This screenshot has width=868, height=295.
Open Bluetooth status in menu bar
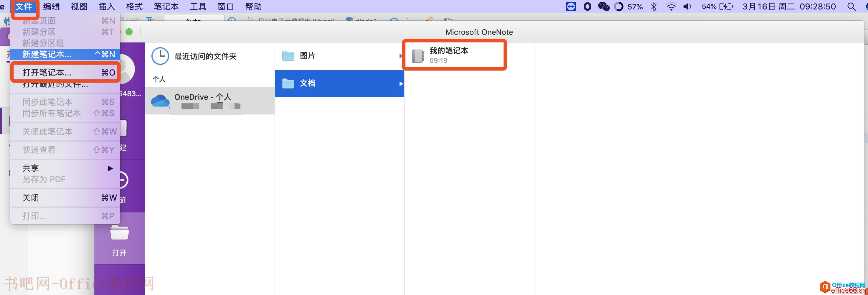tap(654, 6)
